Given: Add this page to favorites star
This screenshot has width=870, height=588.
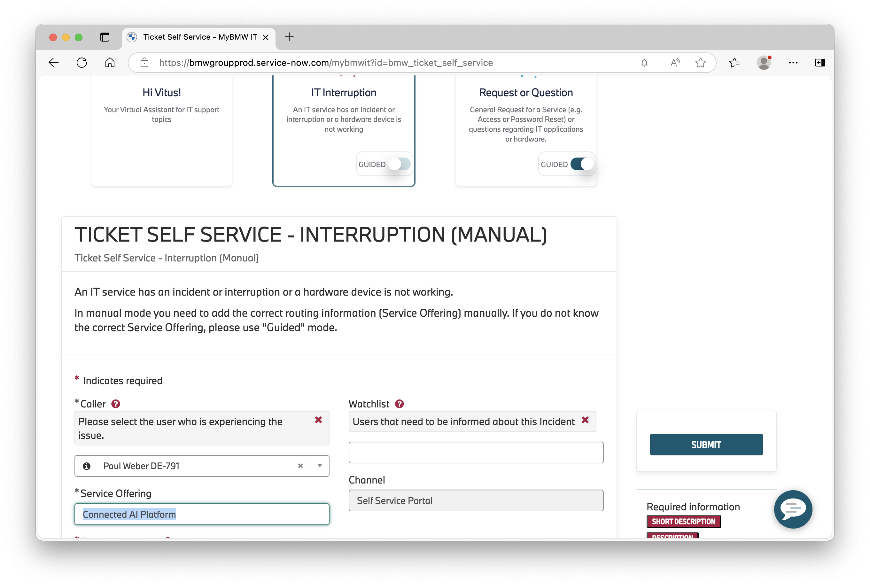Looking at the screenshot, I should click(700, 63).
